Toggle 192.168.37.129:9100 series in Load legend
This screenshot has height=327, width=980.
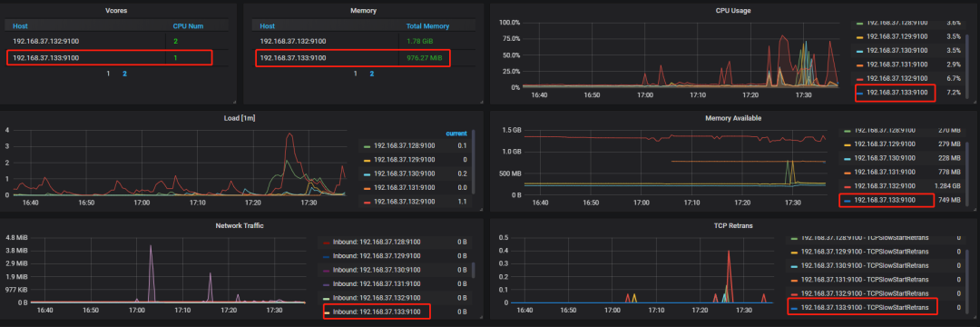click(x=405, y=160)
